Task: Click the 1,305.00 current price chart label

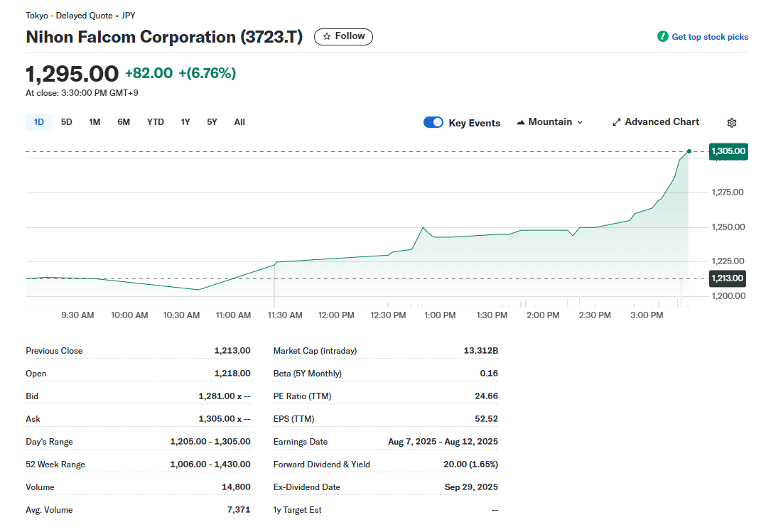Action: point(728,151)
